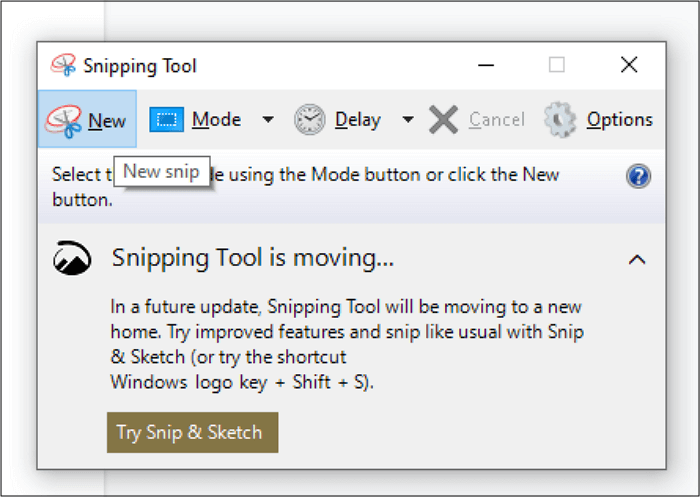
Task: Click the clock icon for Delay
Action: (x=309, y=120)
